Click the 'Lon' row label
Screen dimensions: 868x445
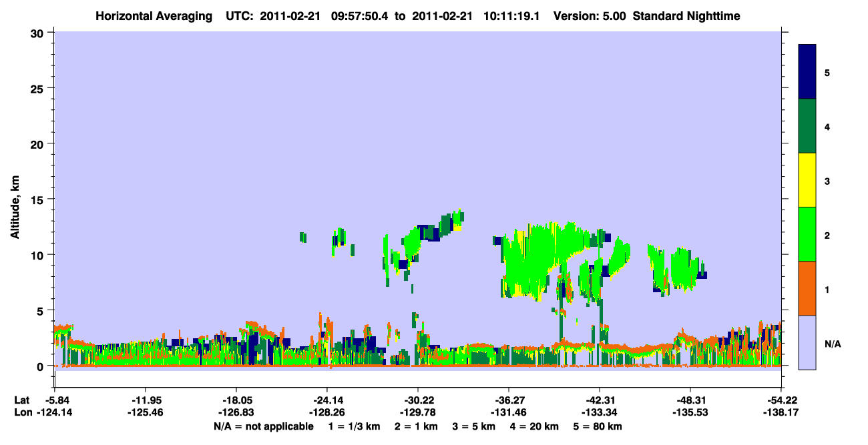[x=22, y=413]
